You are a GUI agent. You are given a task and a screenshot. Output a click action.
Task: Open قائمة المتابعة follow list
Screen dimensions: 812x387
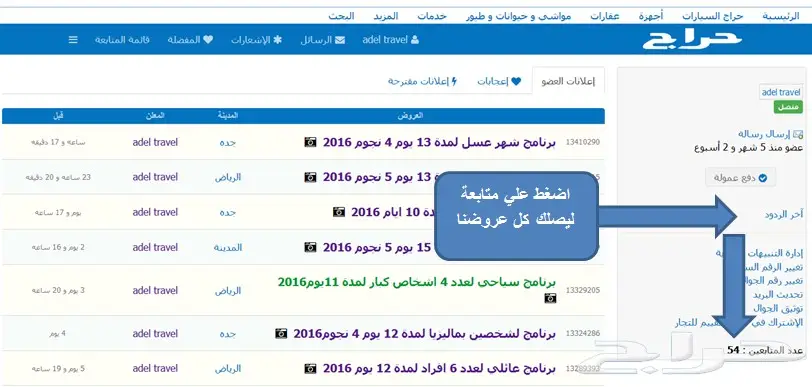122,39
